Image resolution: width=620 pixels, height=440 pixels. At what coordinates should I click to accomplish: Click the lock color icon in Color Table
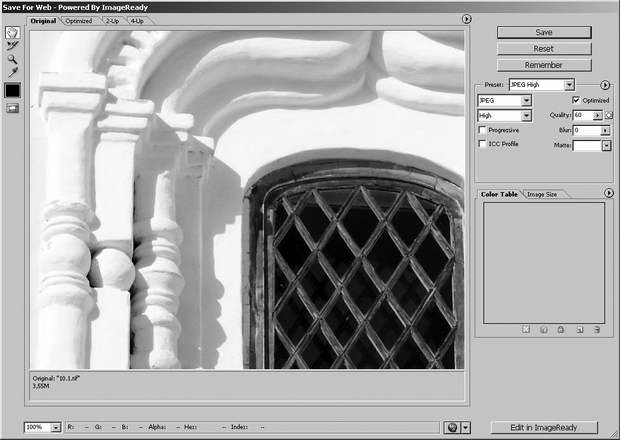(561, 329)
